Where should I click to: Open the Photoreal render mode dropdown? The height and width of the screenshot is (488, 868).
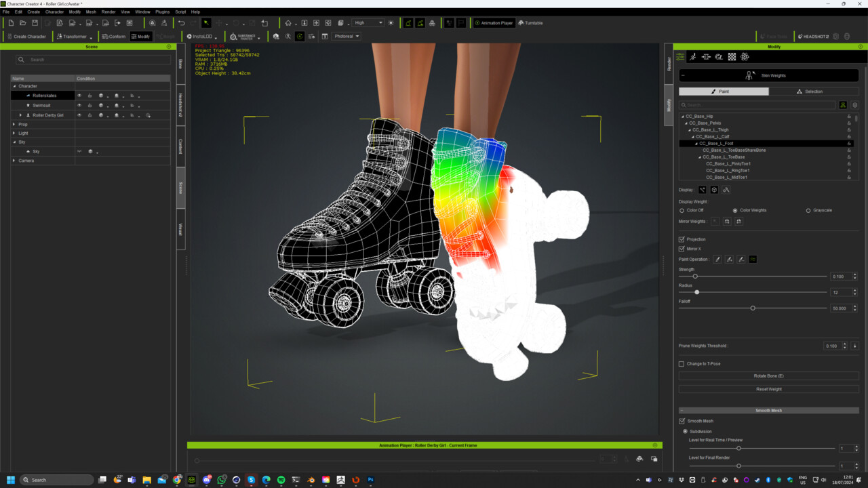[x=346, y=37]
